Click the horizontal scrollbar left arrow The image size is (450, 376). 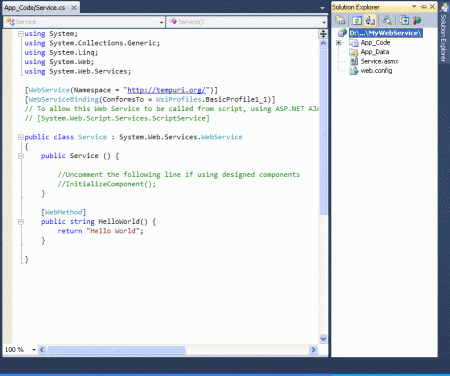tap(42, 350)
